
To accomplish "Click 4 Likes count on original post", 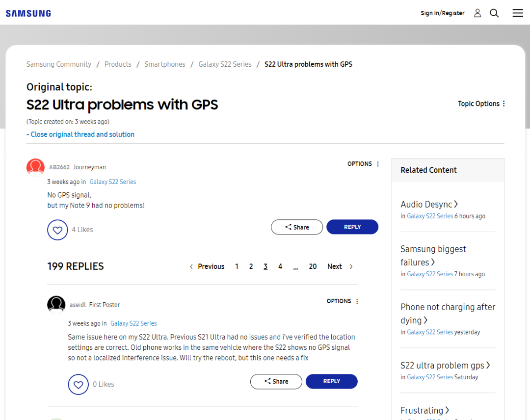I will tap(82, 230).
